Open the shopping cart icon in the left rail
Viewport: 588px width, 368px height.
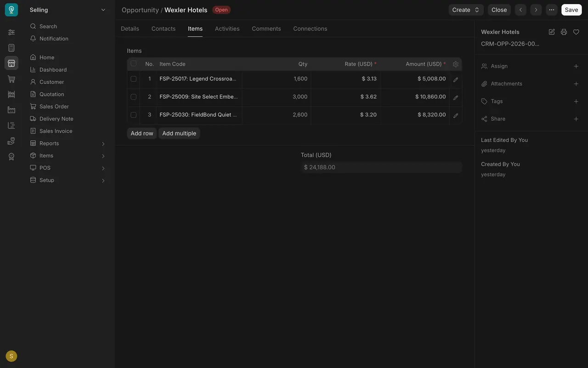(11, 79)
